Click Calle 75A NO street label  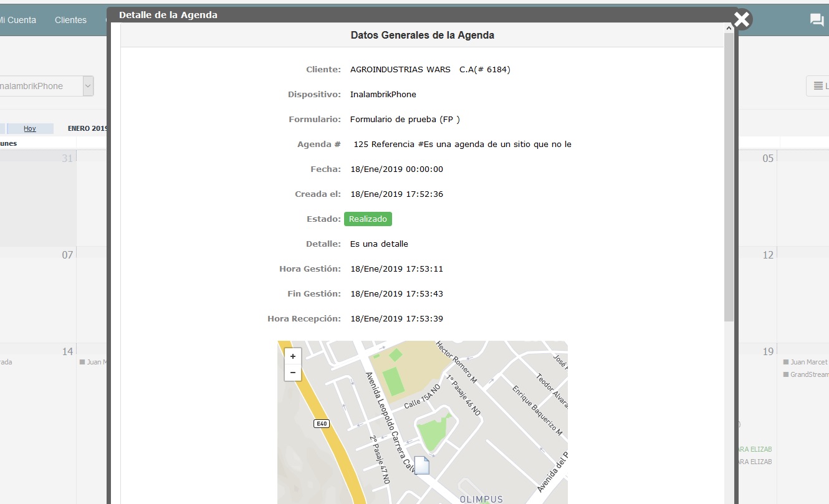pyautogui.click(x=422, y=396)
